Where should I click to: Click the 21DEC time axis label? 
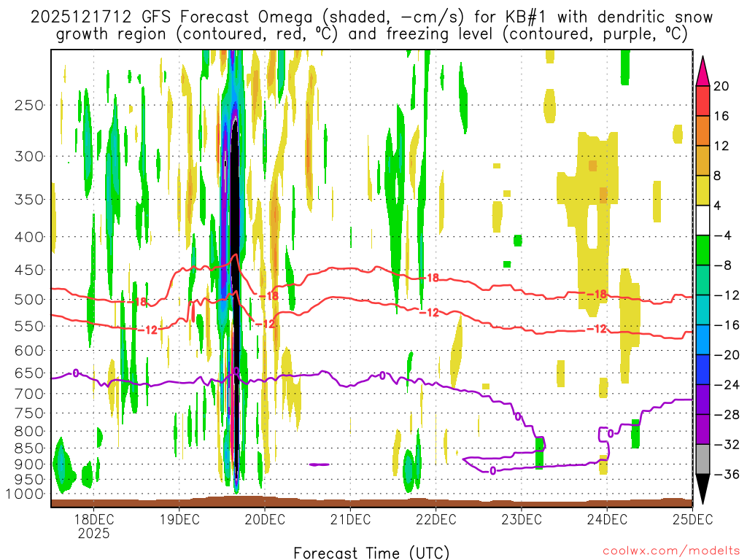(350, 518)
